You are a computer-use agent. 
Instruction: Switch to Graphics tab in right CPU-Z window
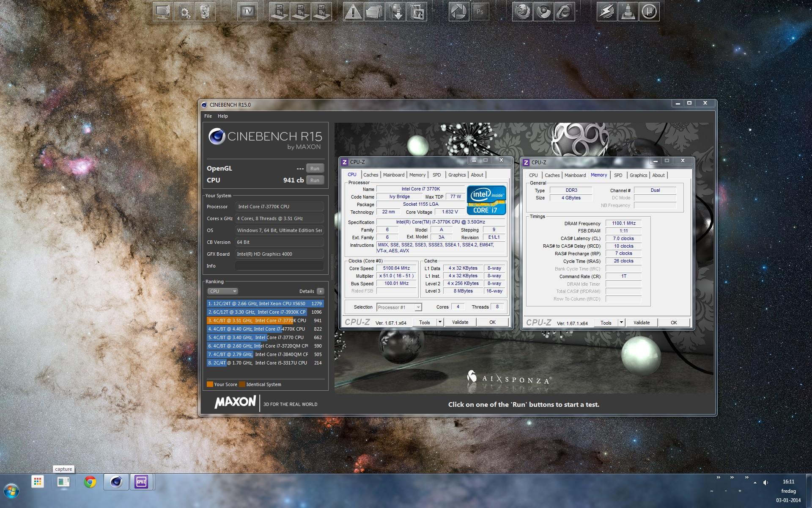point(638,175)
